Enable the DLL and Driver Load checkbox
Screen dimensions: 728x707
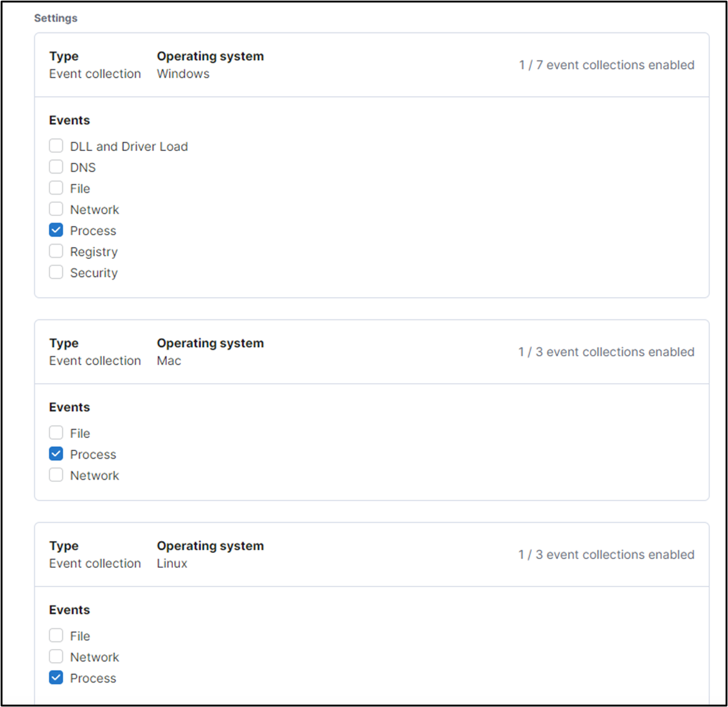(56, 145)
